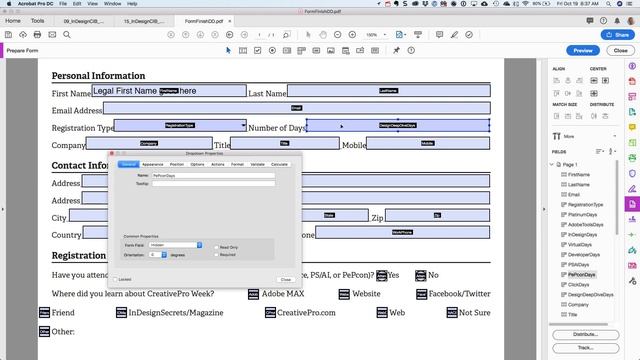Add a digital signature field tool
640x360 pixels.
point(360,51)
